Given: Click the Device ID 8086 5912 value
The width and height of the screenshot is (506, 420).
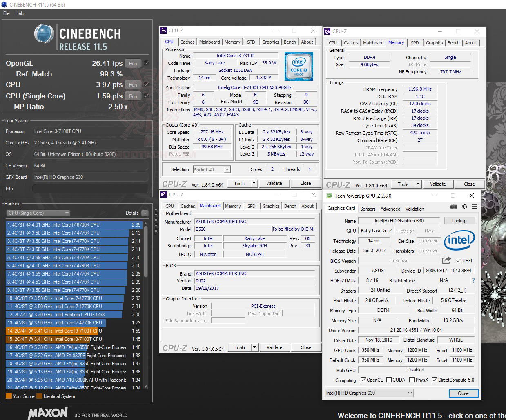Looking at the screenshot, I should [x=448, y=271].
